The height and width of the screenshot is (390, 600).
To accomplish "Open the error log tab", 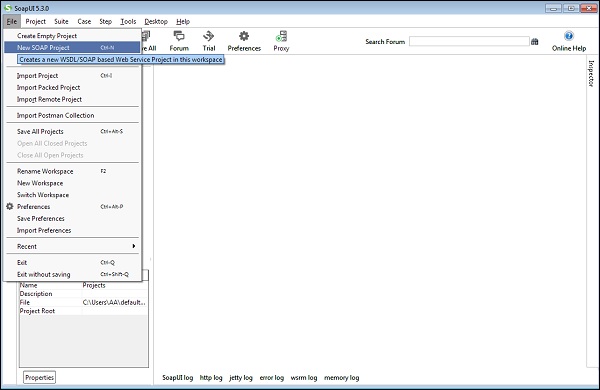I will point(272,378).
